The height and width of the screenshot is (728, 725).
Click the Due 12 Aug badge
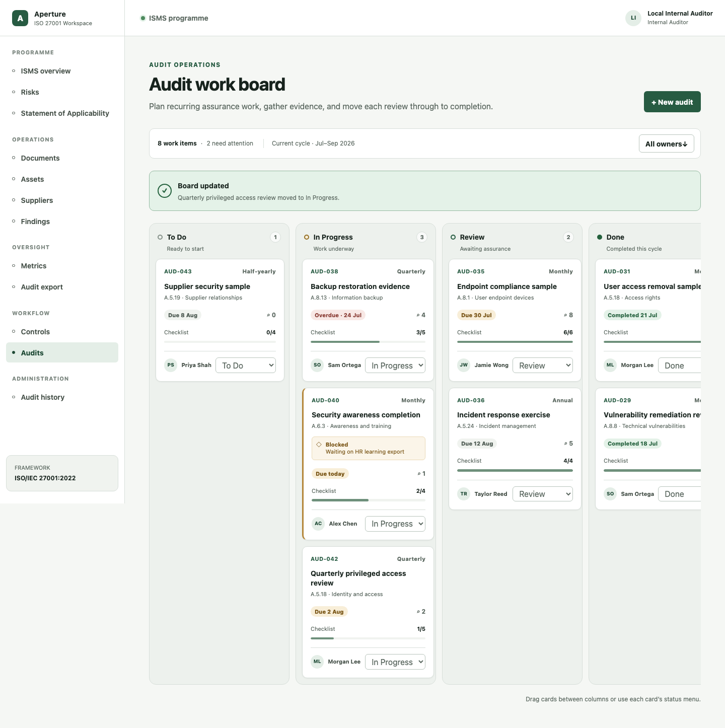click(477, 444)
